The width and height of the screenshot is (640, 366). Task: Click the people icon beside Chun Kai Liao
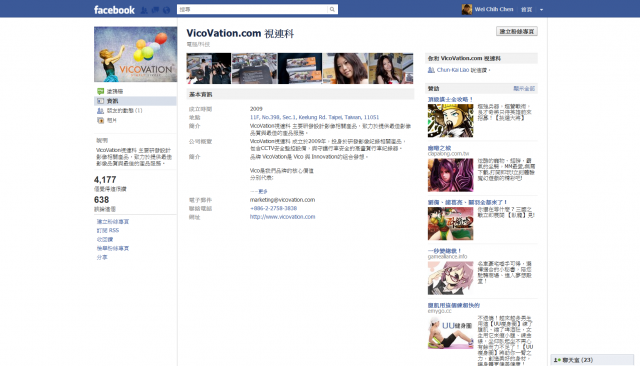431,70
